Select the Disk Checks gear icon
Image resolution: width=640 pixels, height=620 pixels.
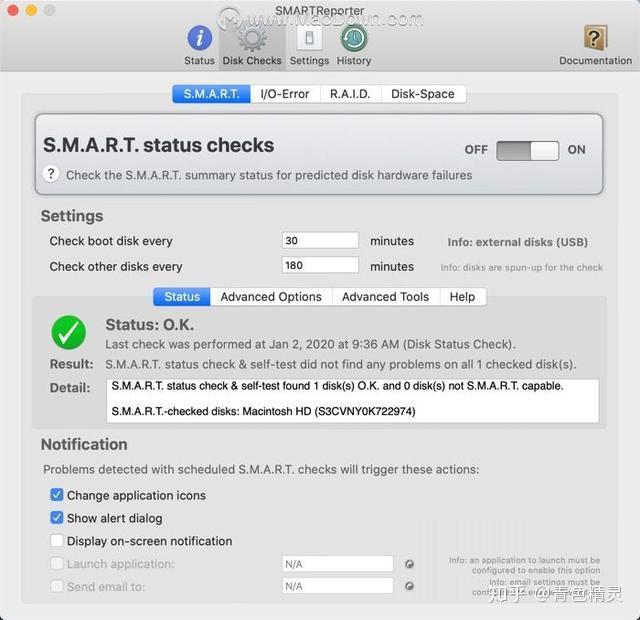[252, 39]
